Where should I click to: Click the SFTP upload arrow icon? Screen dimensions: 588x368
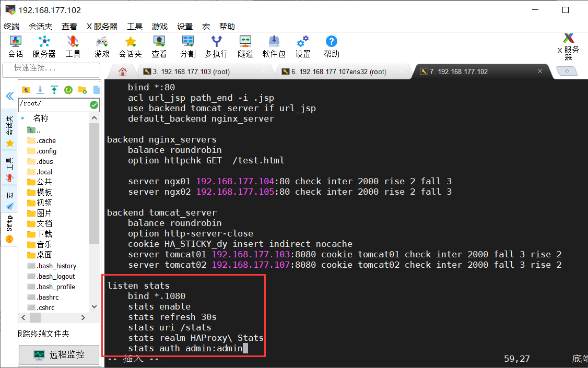click(54, 90)
